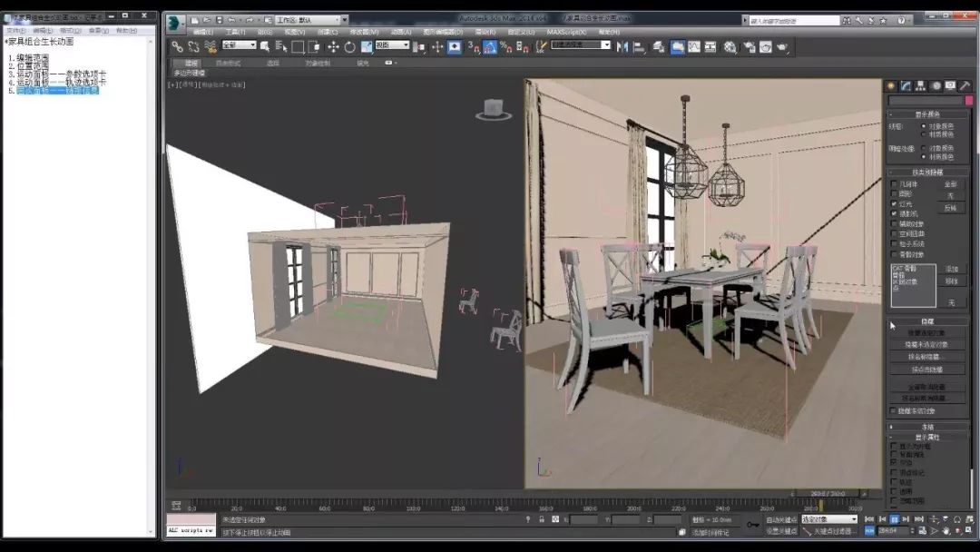
Task: Click the 反转 invert category button
Action: click(951, 208)
